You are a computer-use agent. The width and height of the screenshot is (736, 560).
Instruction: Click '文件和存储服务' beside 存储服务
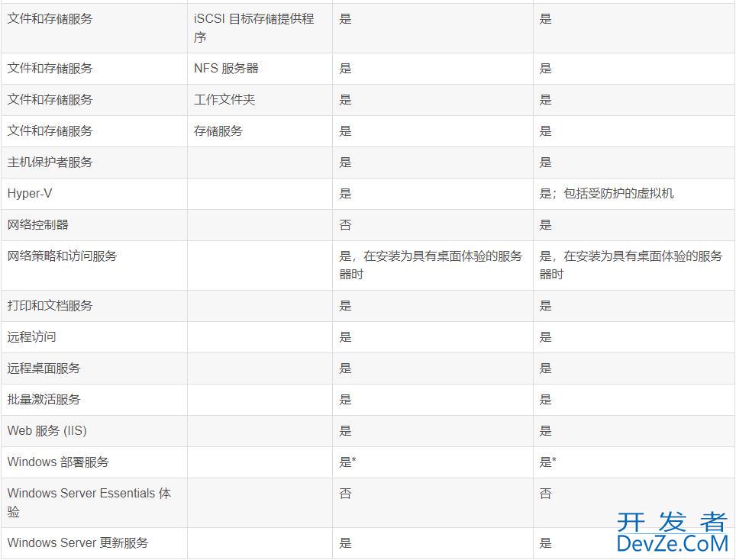[x=50, y=131]
